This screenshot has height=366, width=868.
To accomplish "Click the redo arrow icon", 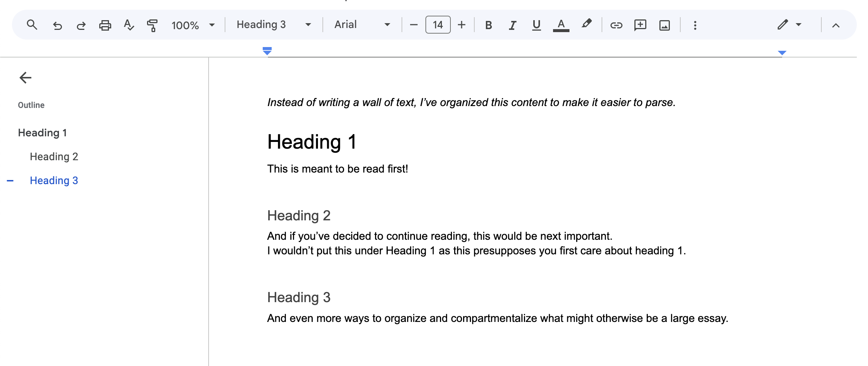I will 81,25.
